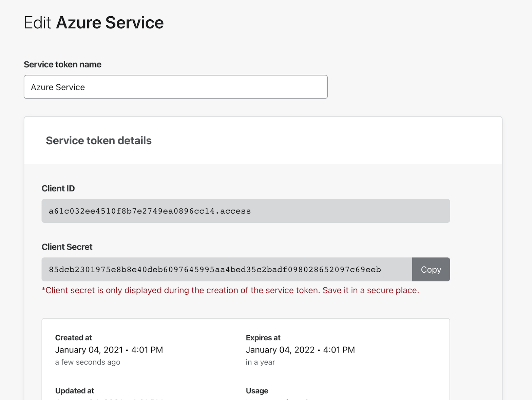This screenshot has height=400, width=532.
Task: Click the red client secret warning text
Action: click(x=230, y=290)
